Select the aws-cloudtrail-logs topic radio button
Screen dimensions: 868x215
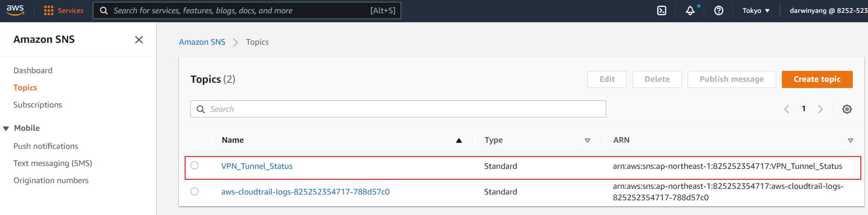click(x=195, y=192)
